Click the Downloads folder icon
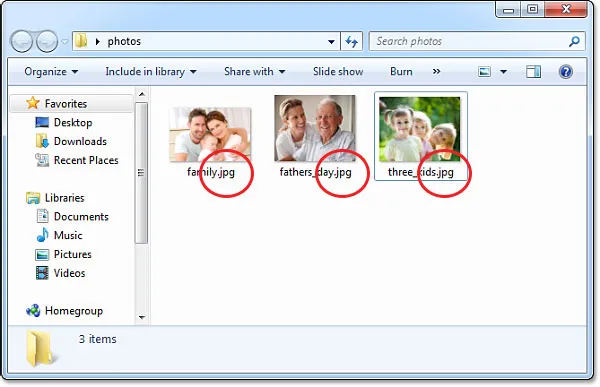This screenshot has width=600, height=387. coord(42,141)
